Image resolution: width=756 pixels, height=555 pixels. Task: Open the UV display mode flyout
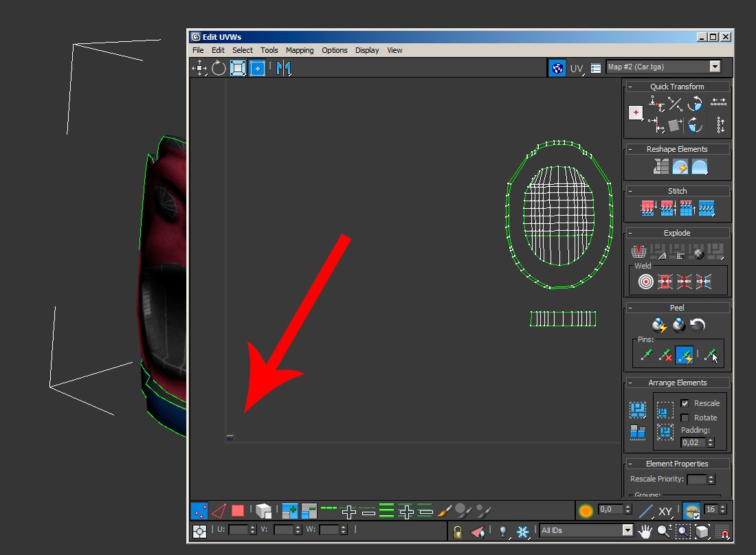577,69
